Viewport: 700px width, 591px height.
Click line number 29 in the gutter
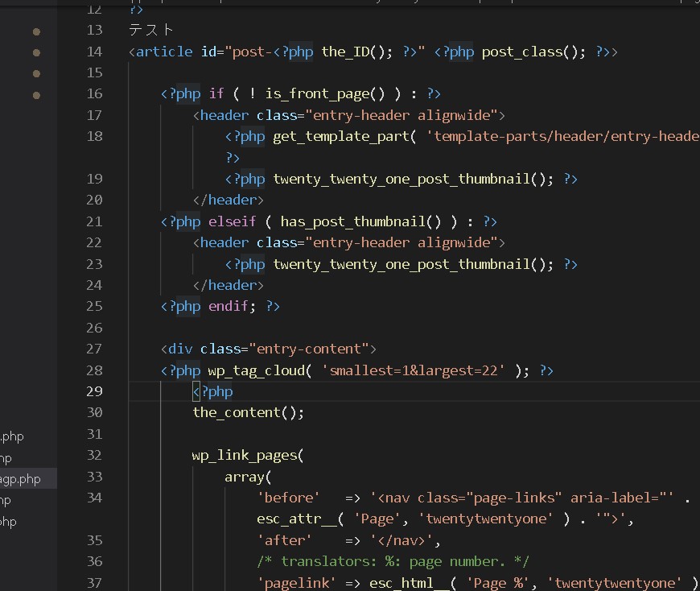[x=93, y=391]
